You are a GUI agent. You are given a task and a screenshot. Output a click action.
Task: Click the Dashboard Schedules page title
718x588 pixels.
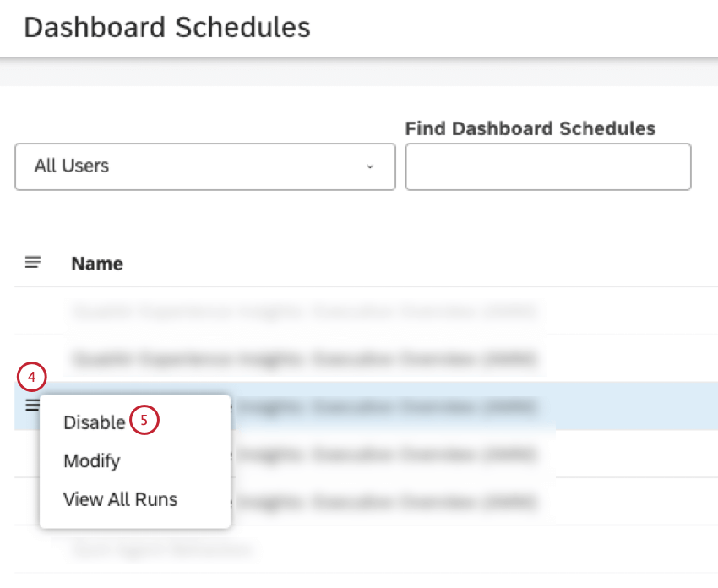[x=167, y=27]
